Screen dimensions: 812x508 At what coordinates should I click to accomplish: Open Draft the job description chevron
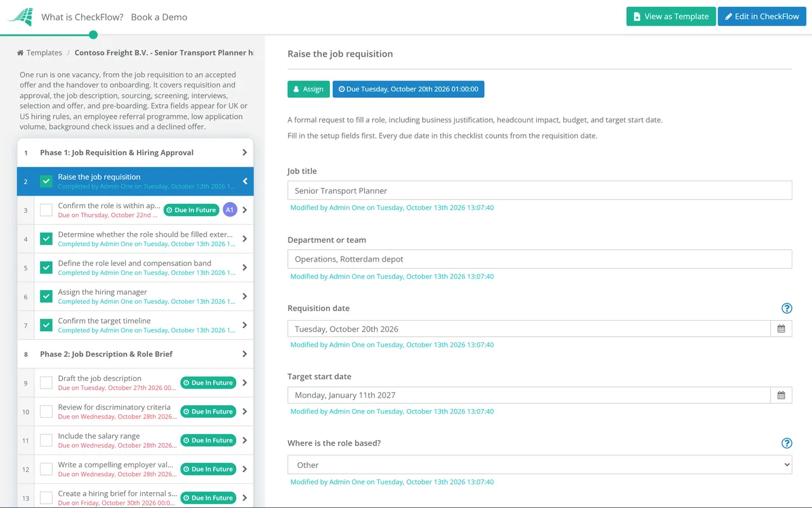pos(245,383)
